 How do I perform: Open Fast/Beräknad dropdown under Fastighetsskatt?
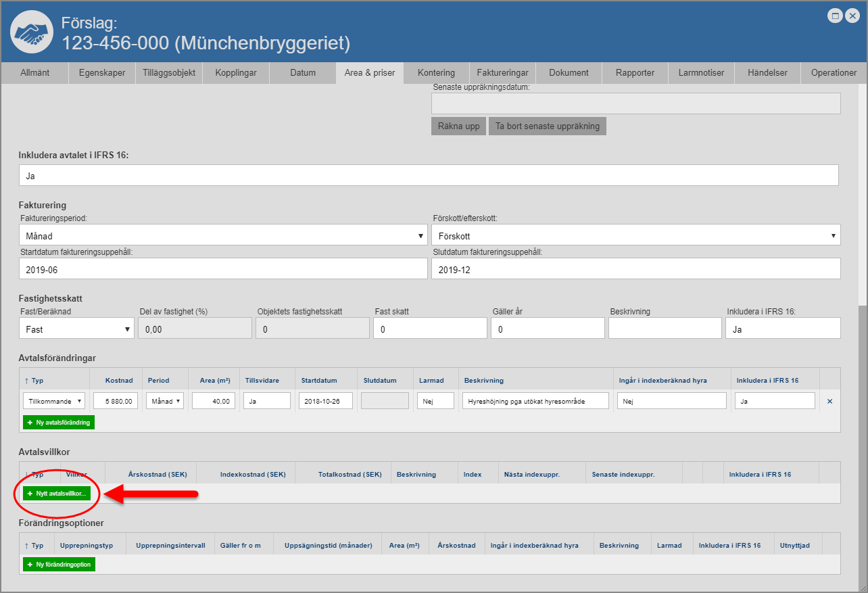(x=76, y=329)
